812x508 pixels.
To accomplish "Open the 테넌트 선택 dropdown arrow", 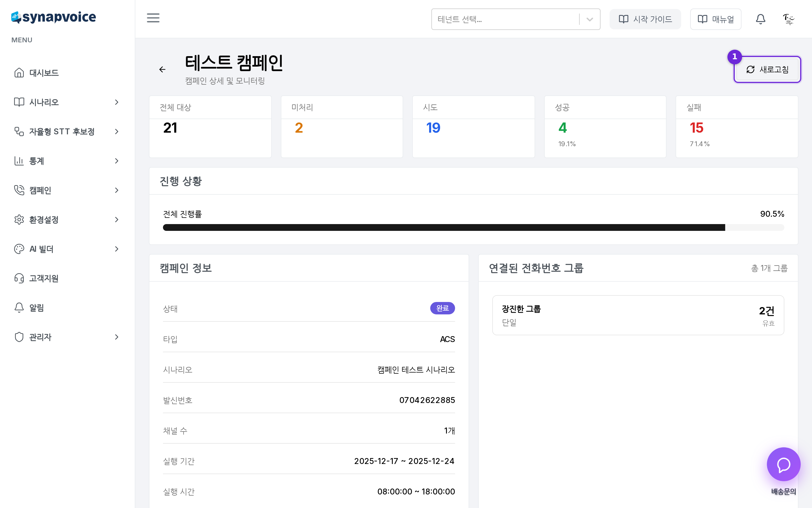I will pyautogui.click(x=590, y=19).
